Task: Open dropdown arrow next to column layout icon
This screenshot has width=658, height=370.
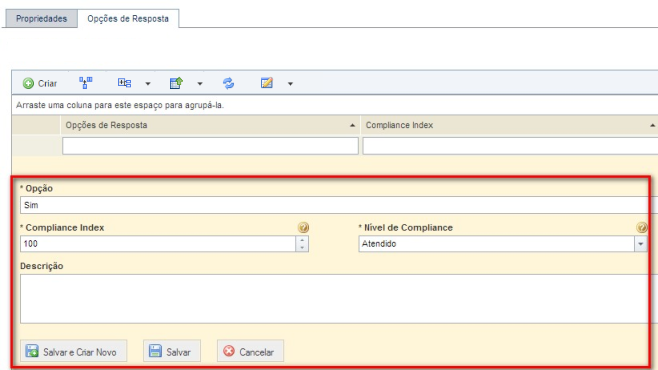Action: [x=148, y=83]
